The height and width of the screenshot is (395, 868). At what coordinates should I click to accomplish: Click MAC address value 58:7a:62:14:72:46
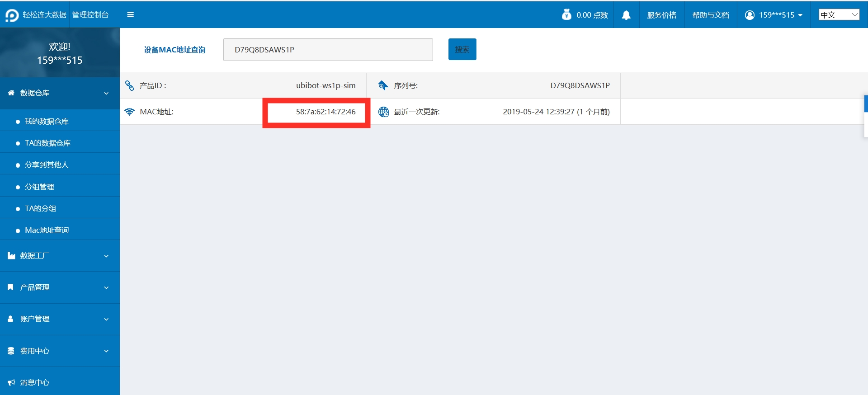(x=326, y=112)
